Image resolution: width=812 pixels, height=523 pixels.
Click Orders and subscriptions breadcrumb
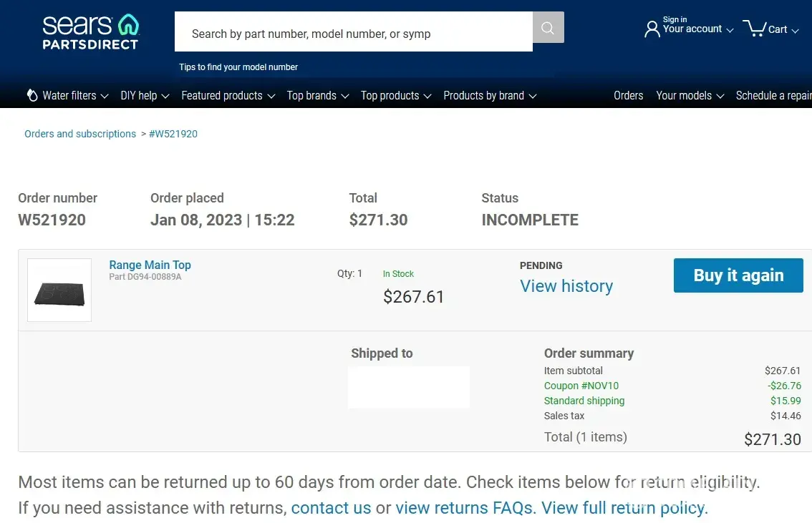coord(80,134)
